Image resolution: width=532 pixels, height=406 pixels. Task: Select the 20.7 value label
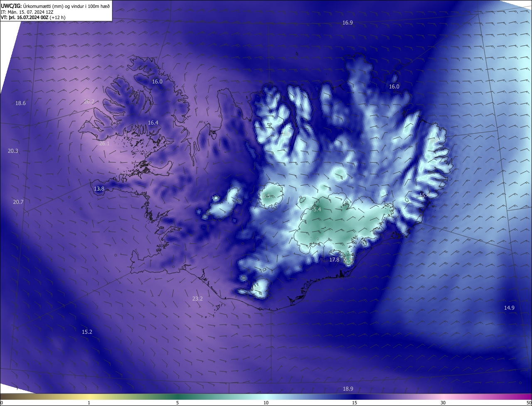tap(18, 202)
